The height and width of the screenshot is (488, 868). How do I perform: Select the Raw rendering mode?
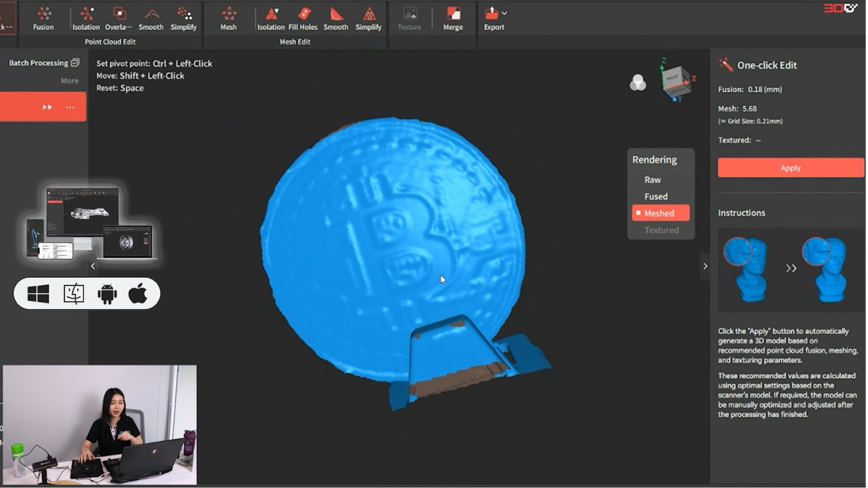coord(652,179)
